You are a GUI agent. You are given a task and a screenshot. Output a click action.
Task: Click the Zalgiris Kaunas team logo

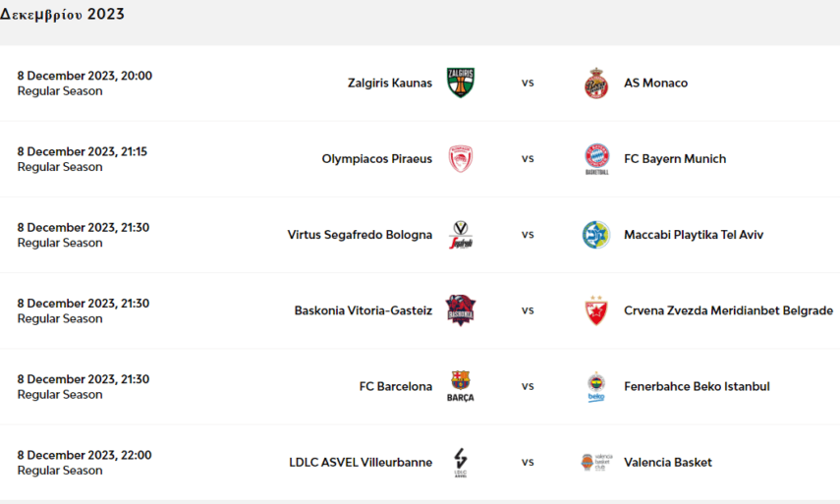[461, 83]
